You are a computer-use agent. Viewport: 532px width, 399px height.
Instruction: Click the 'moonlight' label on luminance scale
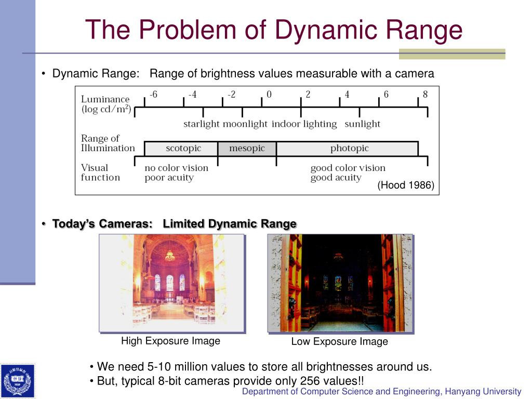coord(245,124)
